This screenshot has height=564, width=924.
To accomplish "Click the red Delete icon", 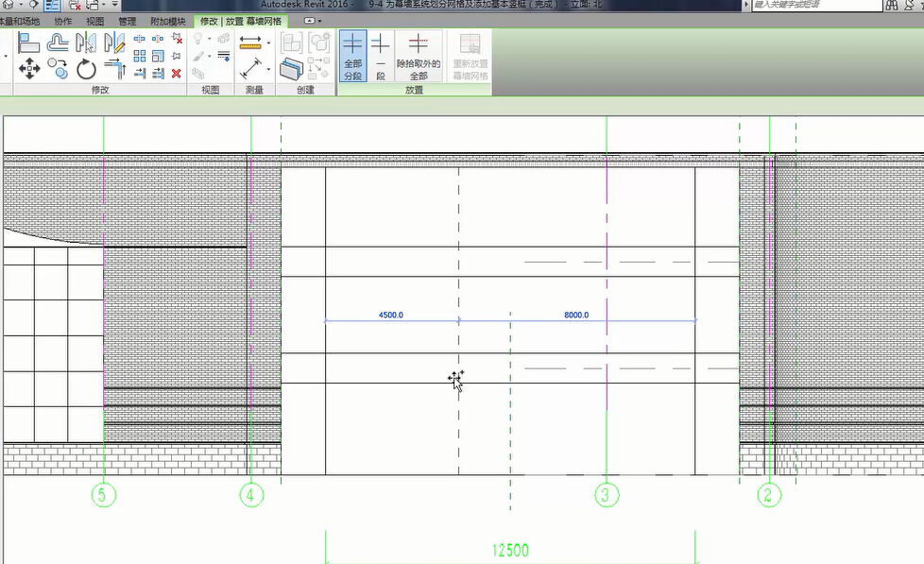I will (176, 73).
